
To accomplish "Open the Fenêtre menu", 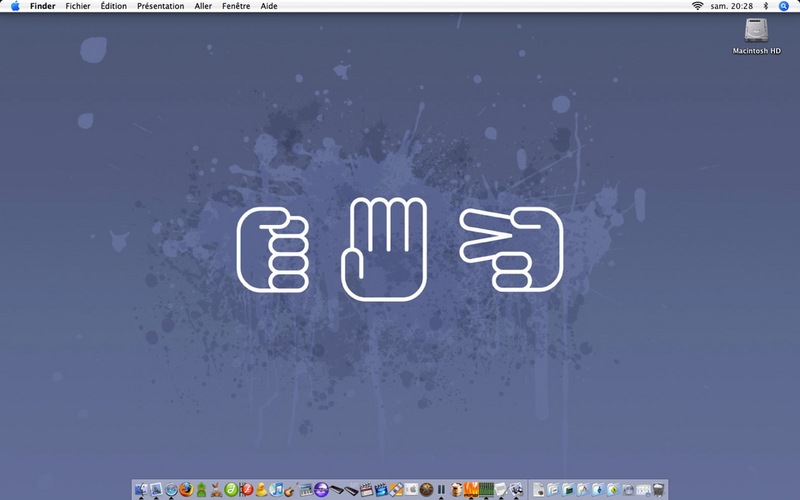I will 236,6.
